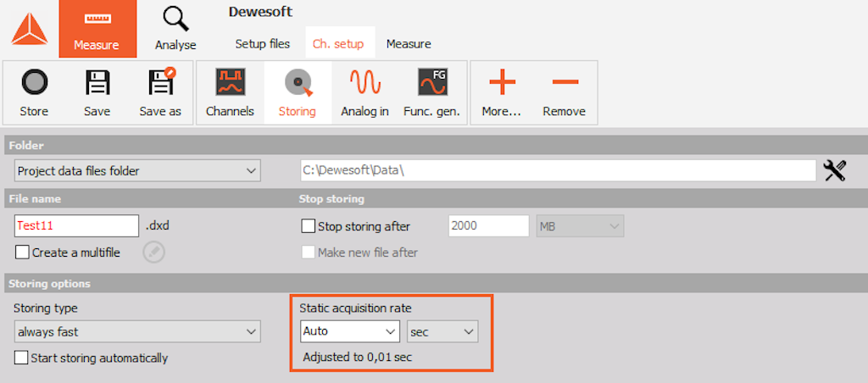Expand the Storing type always fast dropdown
This screenshot has width=868, height=383.
tap(137, 332)
